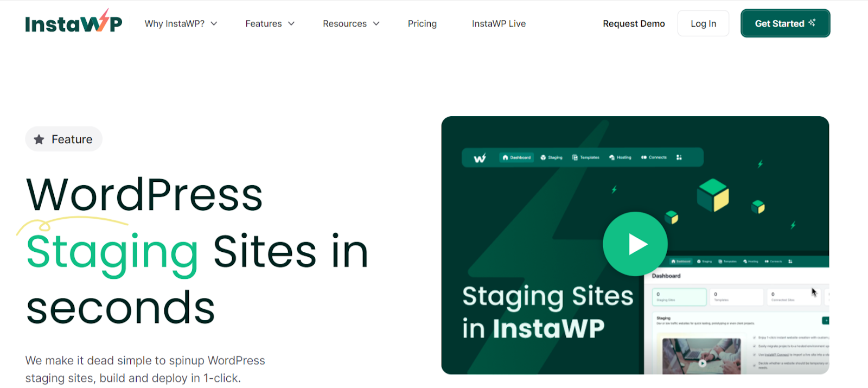868x388 pixels.
Task: Click Hosting item in video preview
Action: pos(620,157)
